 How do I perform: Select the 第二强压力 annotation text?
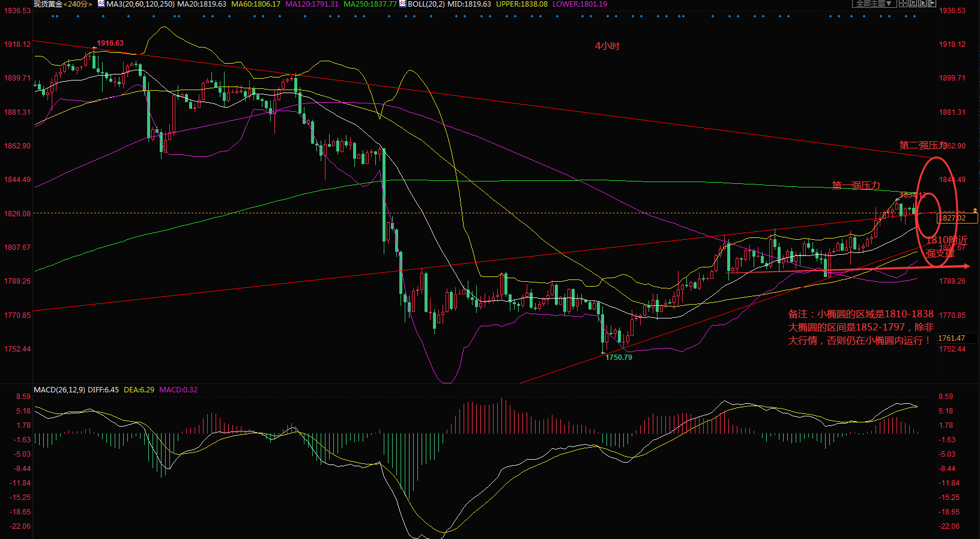923,145
